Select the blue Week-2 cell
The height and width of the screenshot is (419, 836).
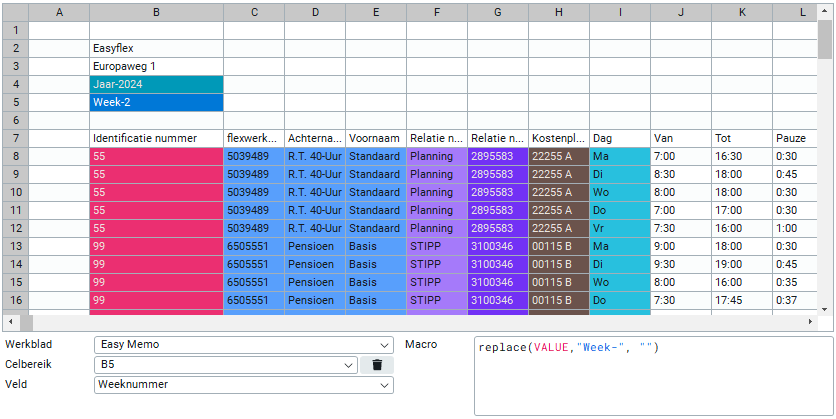tap(156, 102)
